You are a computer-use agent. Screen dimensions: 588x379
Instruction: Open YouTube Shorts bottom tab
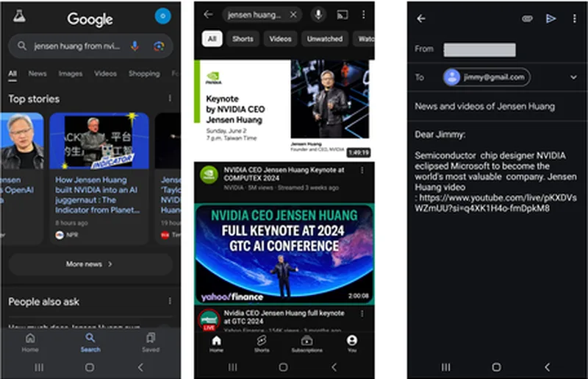[262, 344]
